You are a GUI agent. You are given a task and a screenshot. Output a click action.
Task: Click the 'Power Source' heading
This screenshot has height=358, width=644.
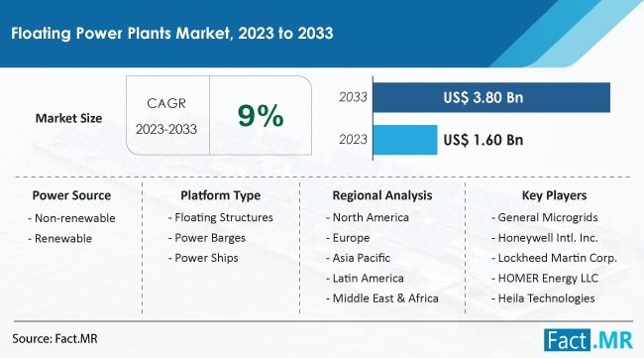click(x=71, y=195)
